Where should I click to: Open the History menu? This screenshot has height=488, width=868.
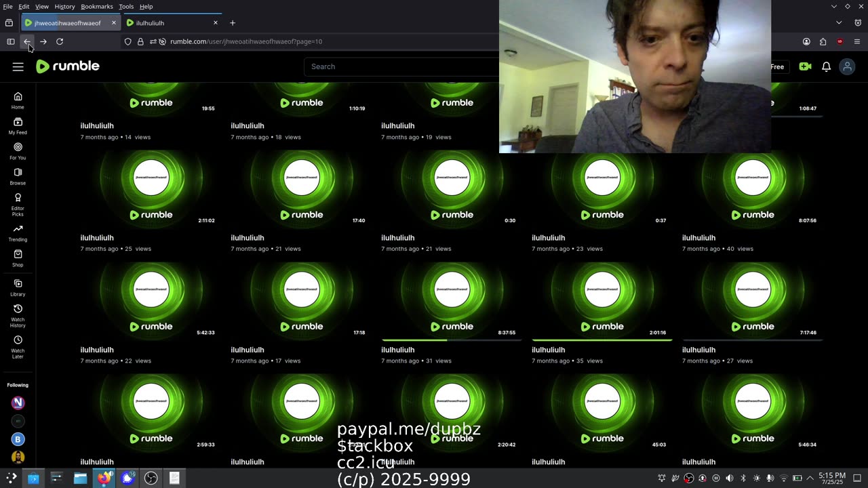(64, 6)
